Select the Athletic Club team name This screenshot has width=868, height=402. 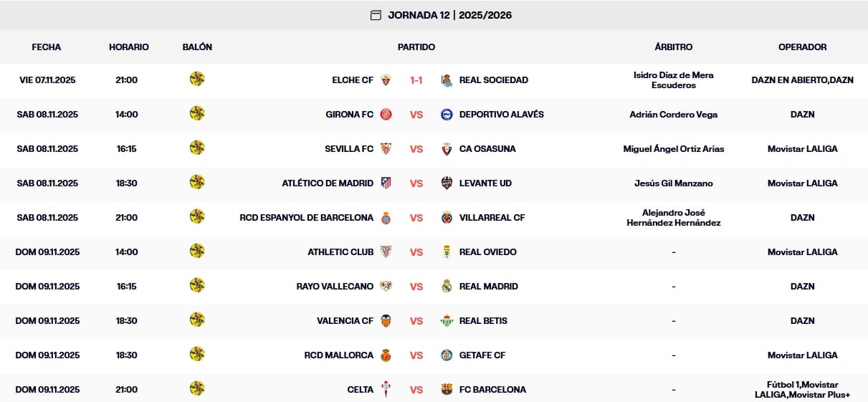(x=340, y=252)
